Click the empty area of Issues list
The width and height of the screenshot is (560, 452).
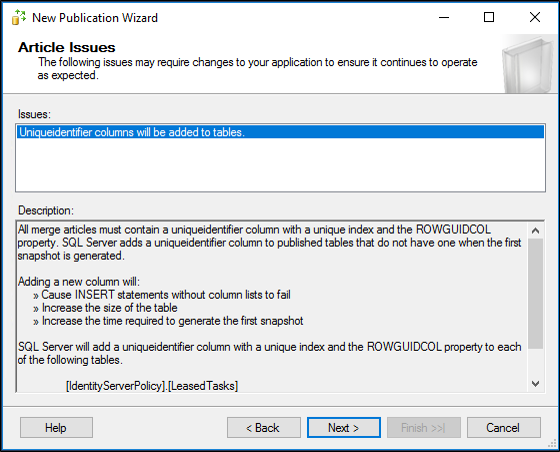point(280,165)
